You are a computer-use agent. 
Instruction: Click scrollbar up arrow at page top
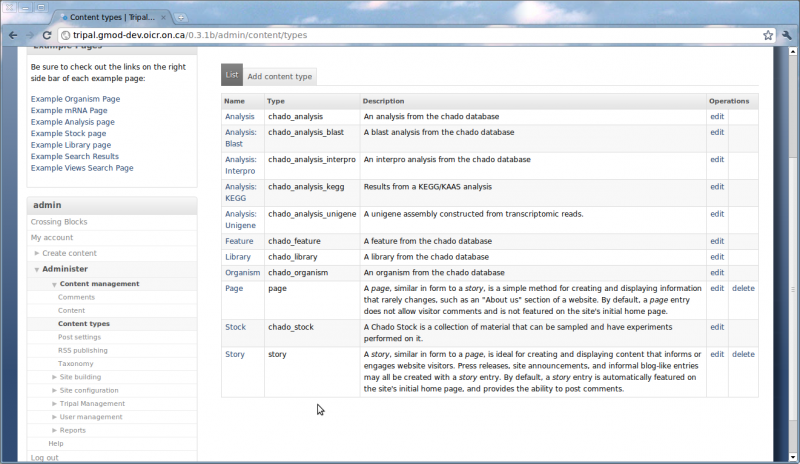(x=793, y=52)
